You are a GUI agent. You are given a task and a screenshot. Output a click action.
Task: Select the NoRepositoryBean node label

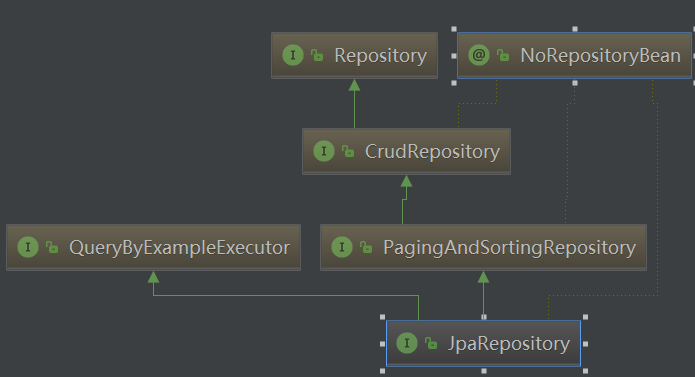(x=601, y=56)
